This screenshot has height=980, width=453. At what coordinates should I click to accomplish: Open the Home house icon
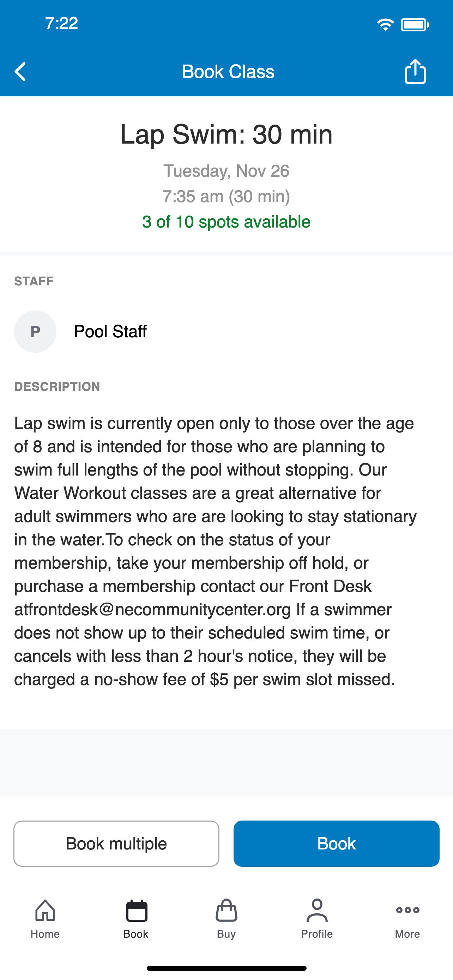tap(45, 911)
